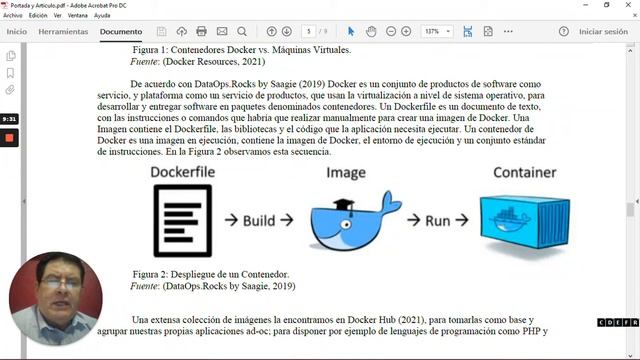Screen dimensions: 640x360
Task: Click the 'Dockerfile' heading in figure
Action: tap(182, 172)
